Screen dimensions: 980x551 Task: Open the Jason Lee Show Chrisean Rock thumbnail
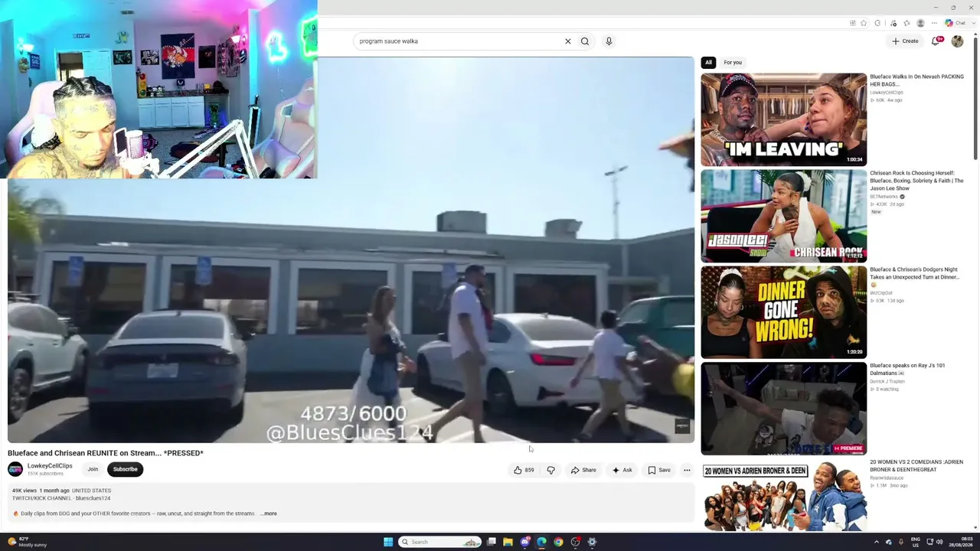coord(784,216)
